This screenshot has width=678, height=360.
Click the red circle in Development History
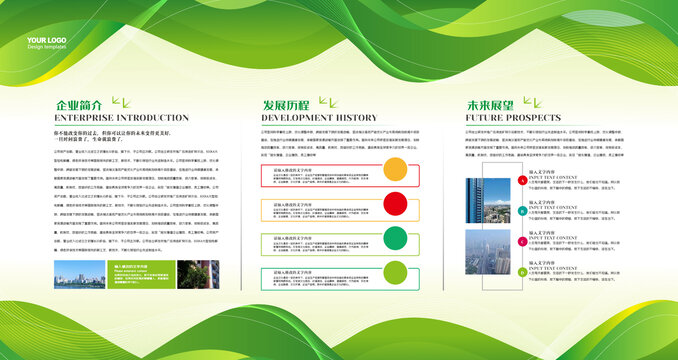[395, 204]
